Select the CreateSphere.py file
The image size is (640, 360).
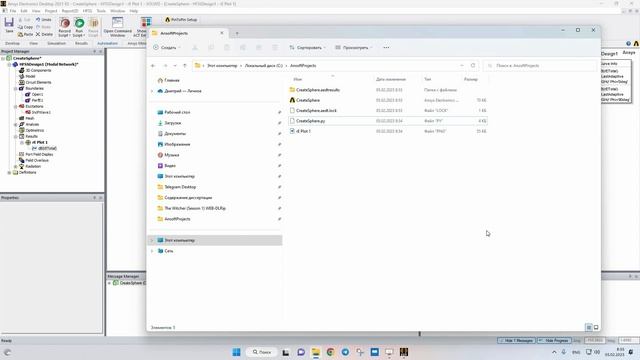tap(388, 121)
